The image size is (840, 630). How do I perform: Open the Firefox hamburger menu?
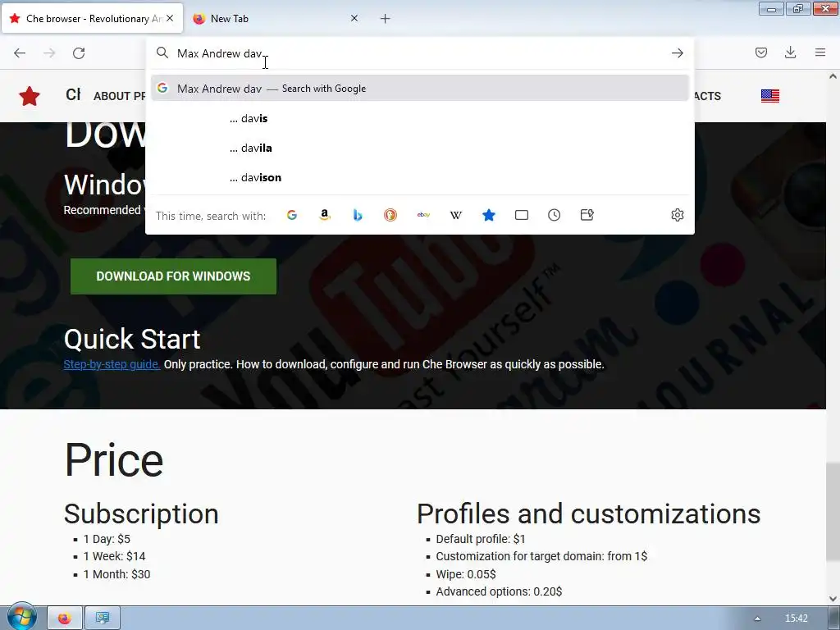[x=820, y=52]
